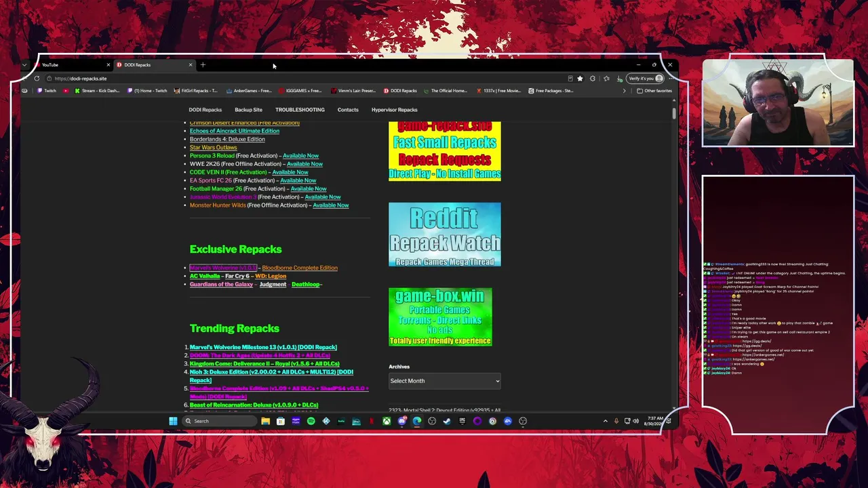This screenshot has height=488, width=868.
Task: Open the Guardians of the Galaxy link
Action: click(x=221, y=285)
